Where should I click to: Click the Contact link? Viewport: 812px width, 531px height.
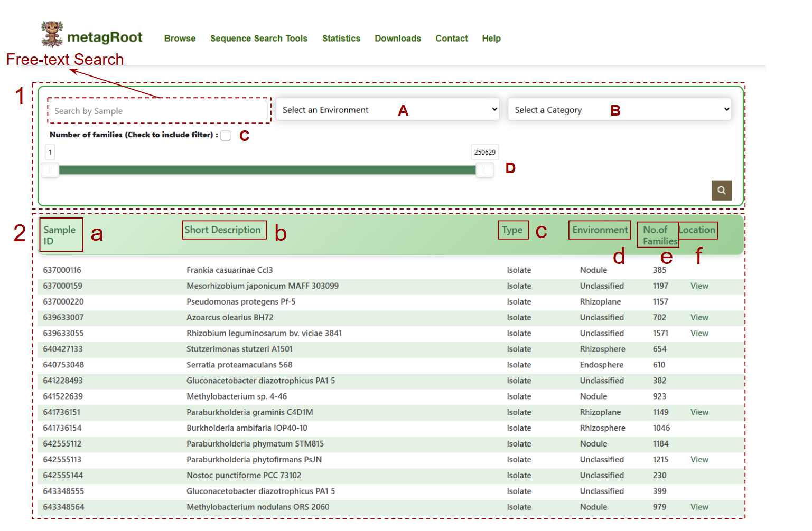[x=452, y=39]
